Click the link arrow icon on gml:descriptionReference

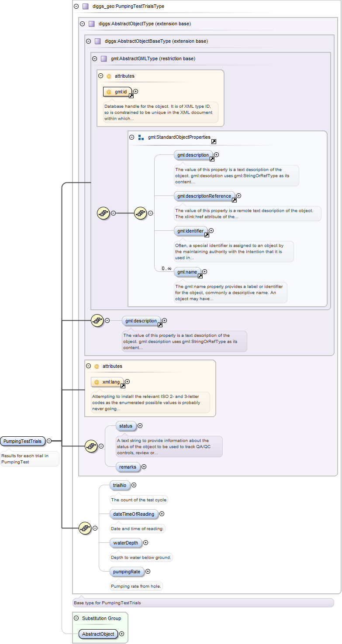tap(234, 200)
